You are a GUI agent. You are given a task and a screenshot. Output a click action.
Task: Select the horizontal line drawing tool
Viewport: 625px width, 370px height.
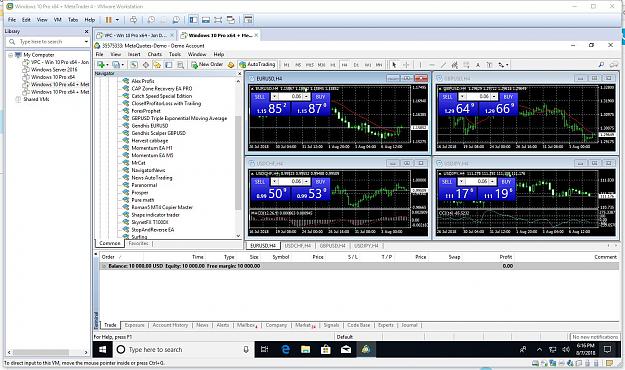431,65
